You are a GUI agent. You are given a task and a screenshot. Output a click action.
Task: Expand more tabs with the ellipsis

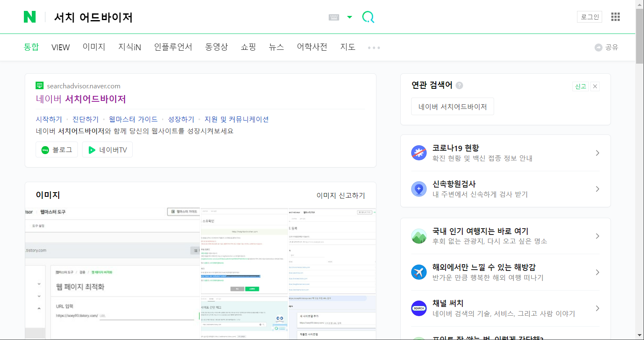(x=374, y=48)
